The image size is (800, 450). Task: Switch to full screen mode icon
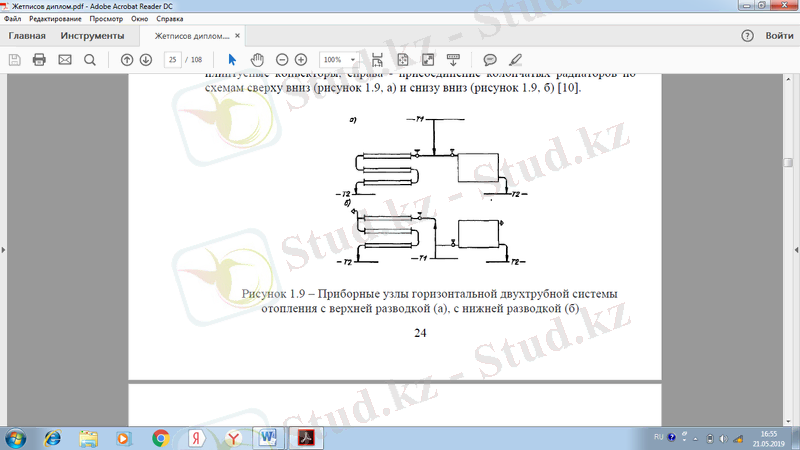[x=428, y=60]
